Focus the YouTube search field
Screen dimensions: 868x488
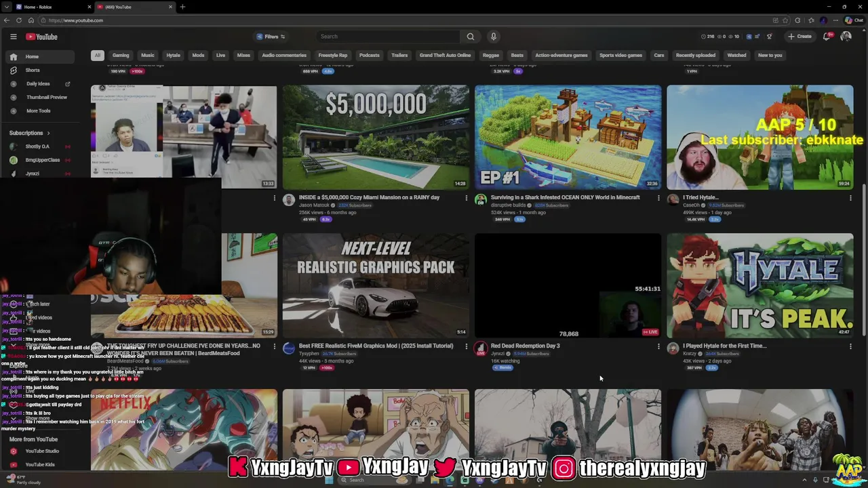(x=389, y=37)
